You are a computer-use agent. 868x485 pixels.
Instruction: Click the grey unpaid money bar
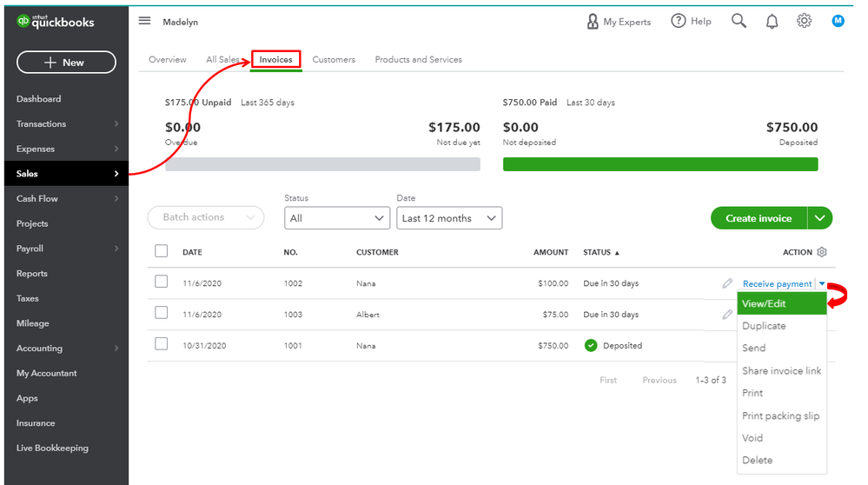[322, 164]
